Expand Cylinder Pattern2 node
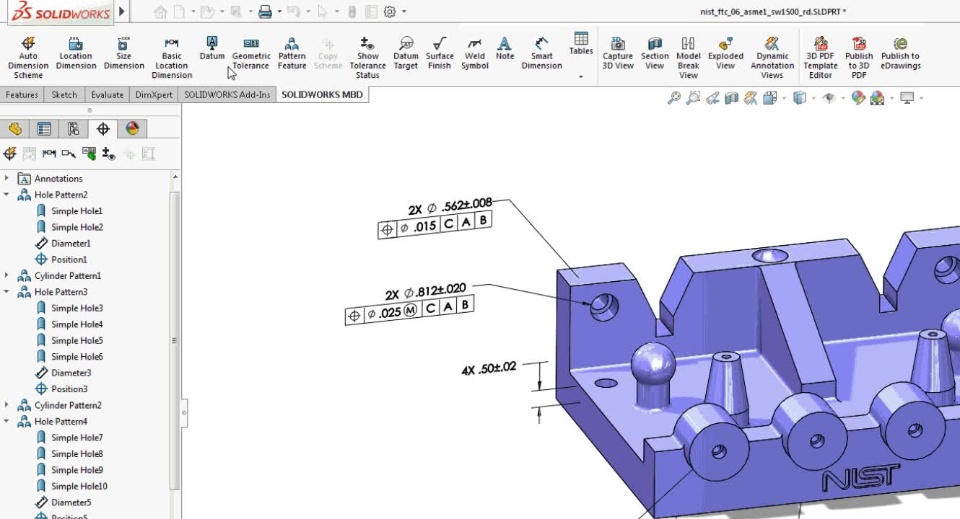This screenshot has height=519, width=960. click(x=7, y=405)
